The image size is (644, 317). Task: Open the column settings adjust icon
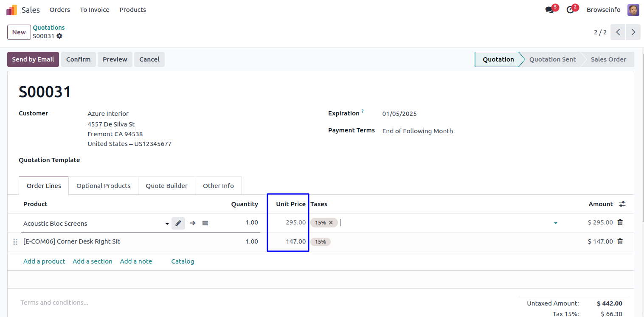click(622, 204)
